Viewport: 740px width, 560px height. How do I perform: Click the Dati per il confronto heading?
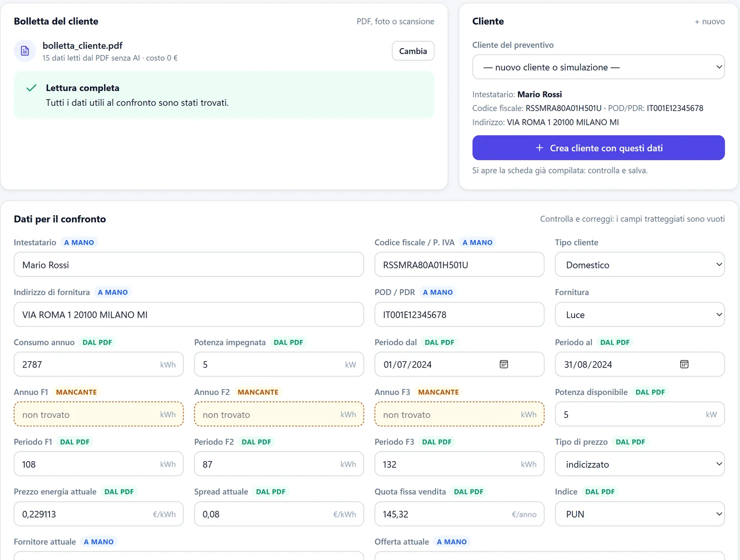[x=60, y=219]
